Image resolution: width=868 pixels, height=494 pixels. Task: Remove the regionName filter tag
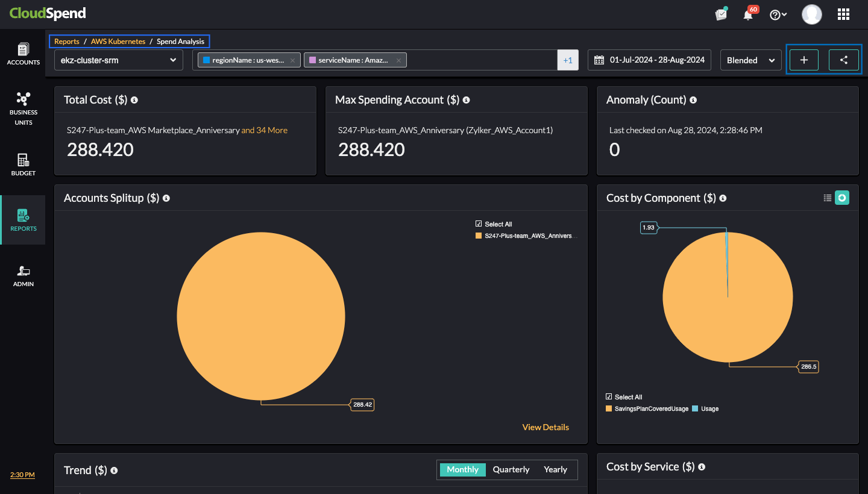click(x=292, y=60)
